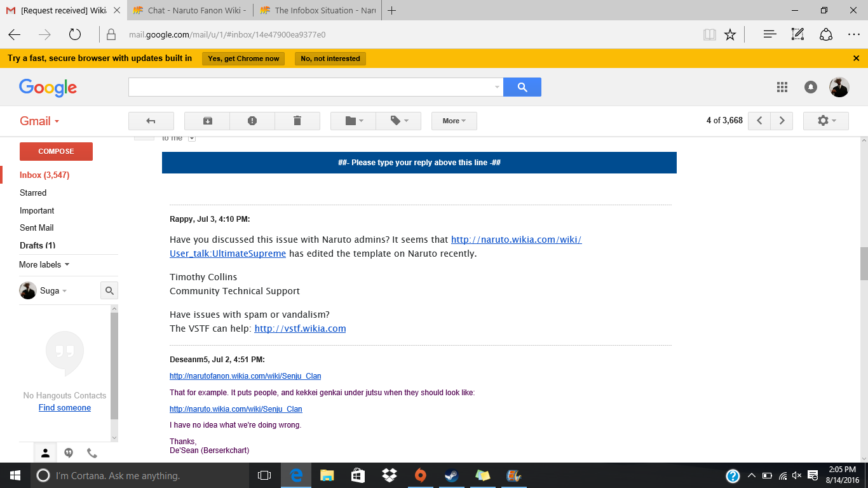Image resolution: width=868 pixels, height=488 pixels.
Task: Switch to Chat - Naruto Fanon Wiki tab
Action: click(x=191, y=10)
